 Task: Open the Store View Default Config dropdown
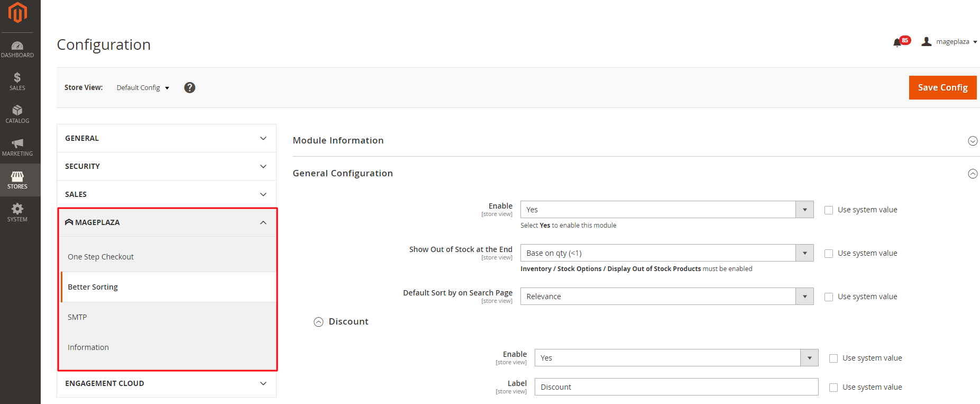coord(143,88)
